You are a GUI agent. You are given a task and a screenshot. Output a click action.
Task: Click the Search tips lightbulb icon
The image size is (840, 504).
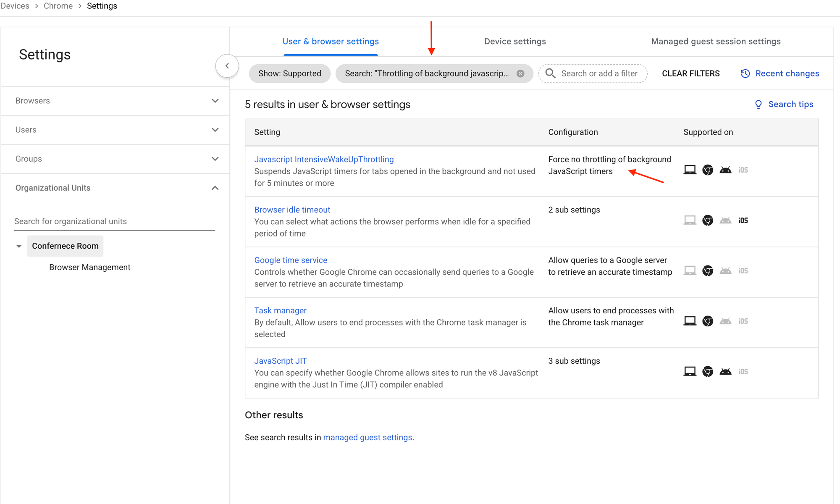pos(759,104)
